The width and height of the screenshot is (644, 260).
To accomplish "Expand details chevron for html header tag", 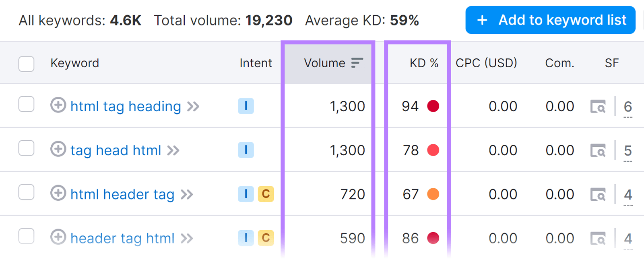I will 187,194.
